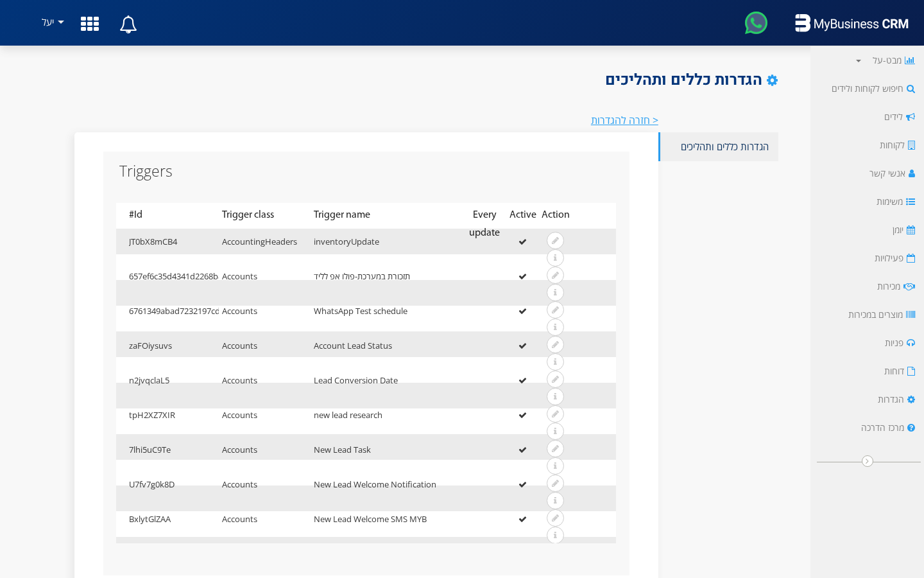Click the חזרה להגדרות link
924x578 pixels.
click(624, 120)
